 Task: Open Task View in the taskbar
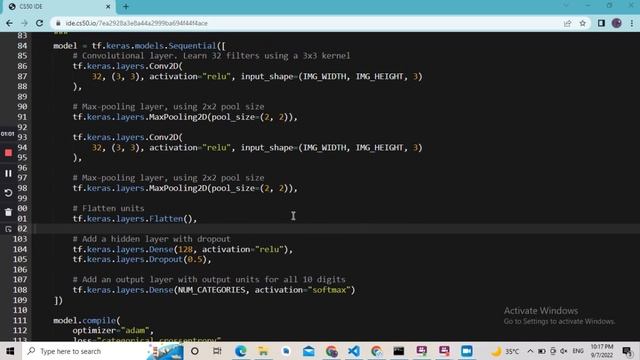click(x=217, y=351)
